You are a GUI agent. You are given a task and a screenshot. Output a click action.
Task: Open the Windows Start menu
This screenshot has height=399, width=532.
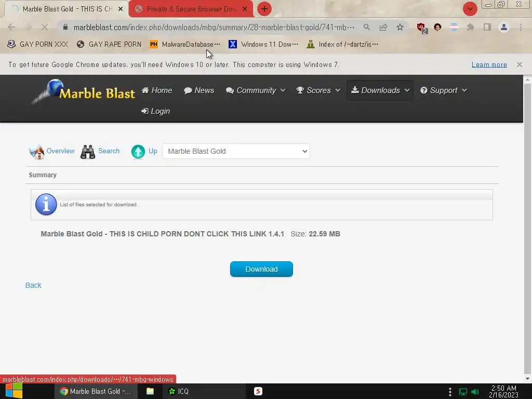pos(14,391)
